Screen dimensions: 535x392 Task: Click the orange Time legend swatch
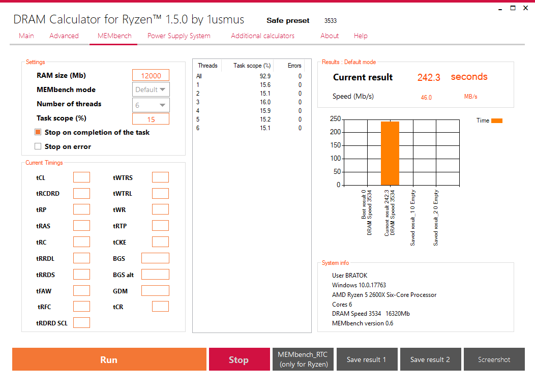[497, 120]
